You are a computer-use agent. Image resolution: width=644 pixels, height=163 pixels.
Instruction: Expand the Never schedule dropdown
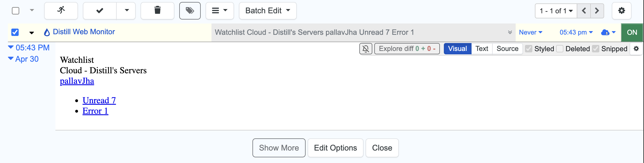click(530, 32)
